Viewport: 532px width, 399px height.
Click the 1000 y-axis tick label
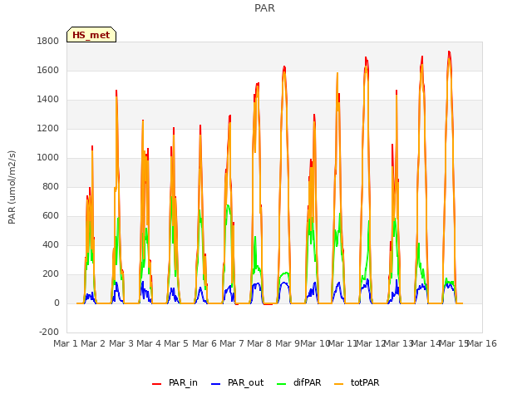tap(48, 157)
